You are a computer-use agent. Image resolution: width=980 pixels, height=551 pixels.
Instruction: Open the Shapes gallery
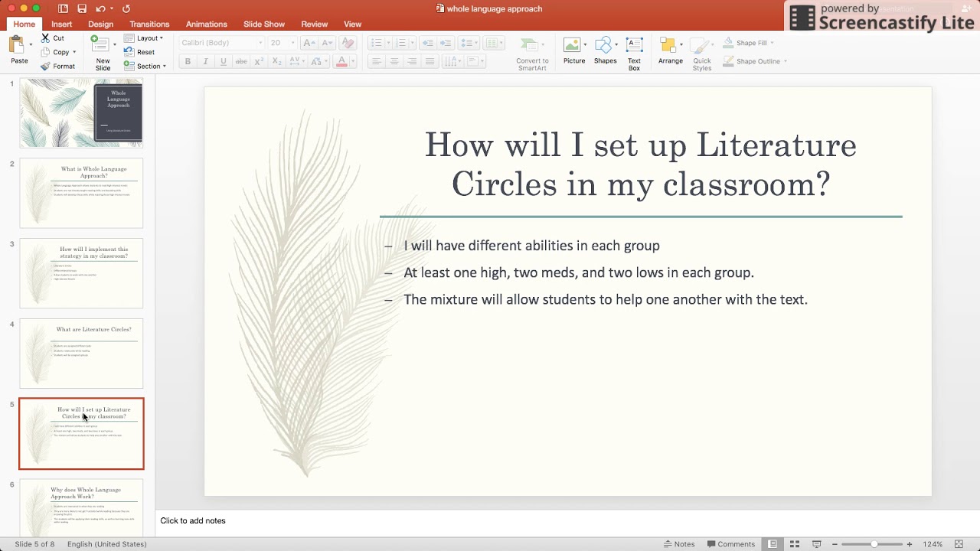click(x=605, y=51)
